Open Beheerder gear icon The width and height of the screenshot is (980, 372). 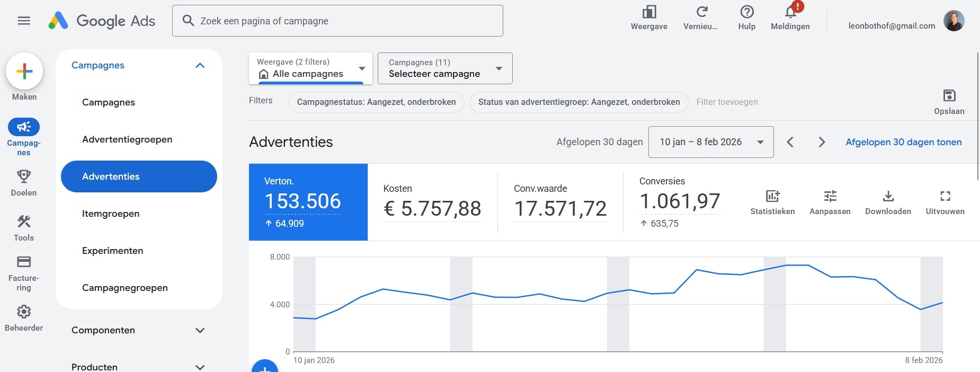24,312
